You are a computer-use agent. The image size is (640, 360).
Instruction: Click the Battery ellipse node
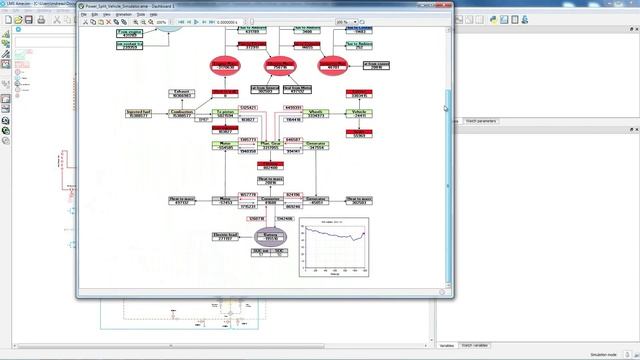pos(271,236)
